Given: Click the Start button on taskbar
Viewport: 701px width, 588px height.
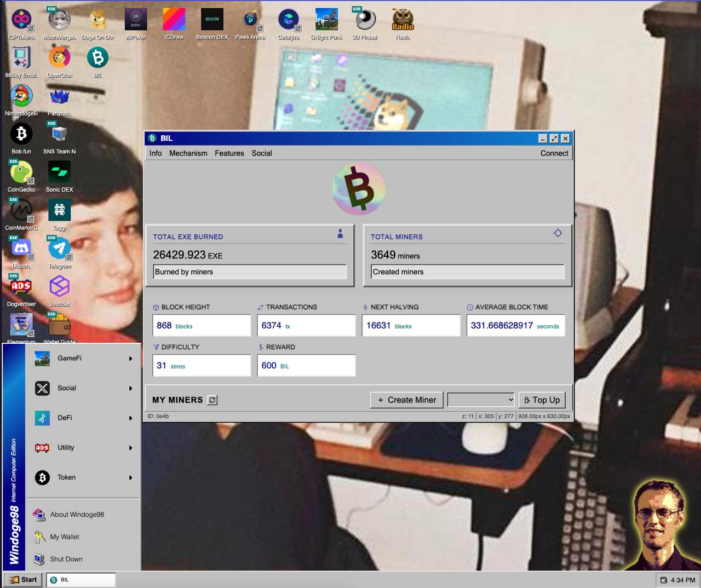Looking at the screenshot, I should click(23, 580).
